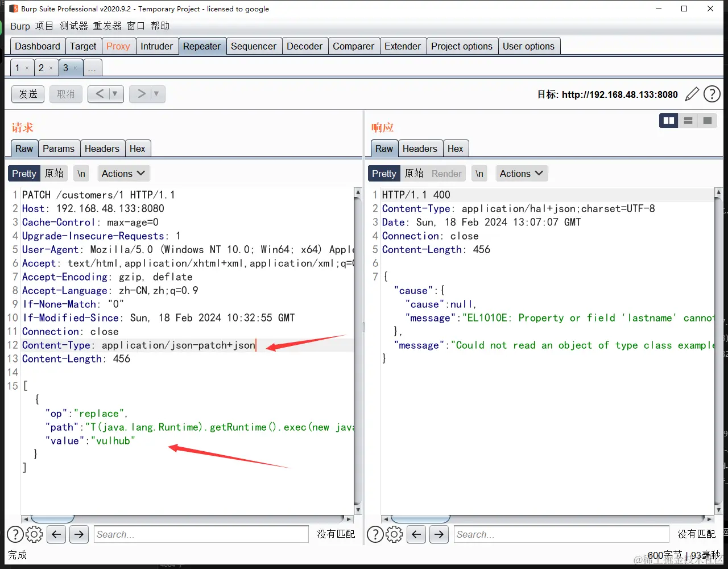Toggle request \n non-printable characters display
The width and height of the screenshot is (728, 569).
click(x=81, y=174)
